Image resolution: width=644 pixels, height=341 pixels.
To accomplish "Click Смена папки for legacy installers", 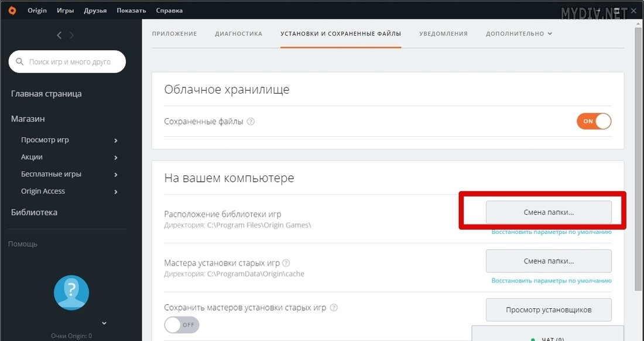I will pyautogui.click(x=549, y=261).
